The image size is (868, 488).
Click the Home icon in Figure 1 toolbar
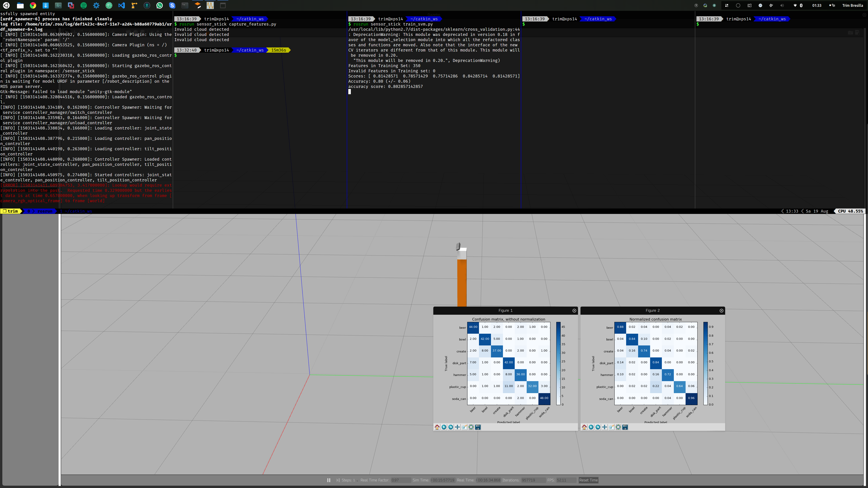[x=437, y=427]
